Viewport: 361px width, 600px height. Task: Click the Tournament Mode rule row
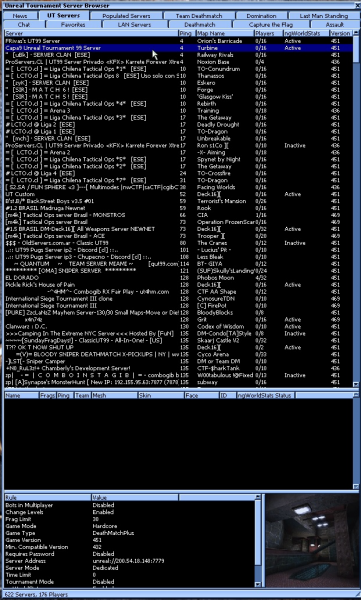pos(129,582)
